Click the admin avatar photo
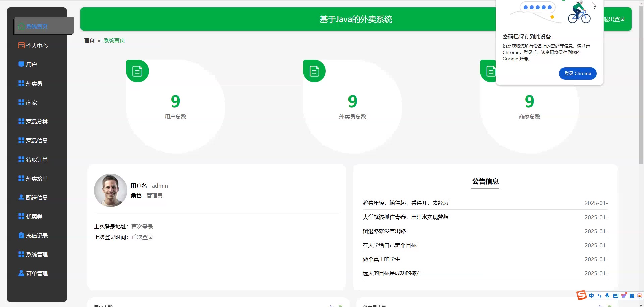644x307 pixels. coord(111,190)
